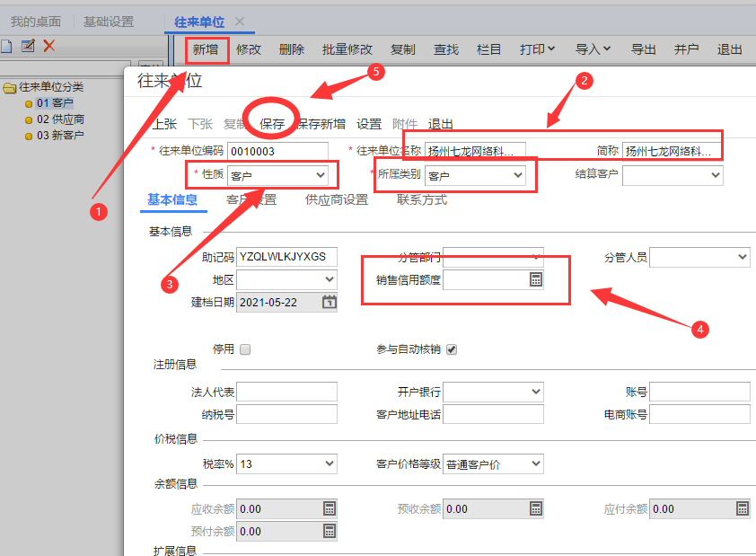Click the 账号 input field
Image resolution: width=756 pixels, height=556 pixels.
tap(699, 392)
